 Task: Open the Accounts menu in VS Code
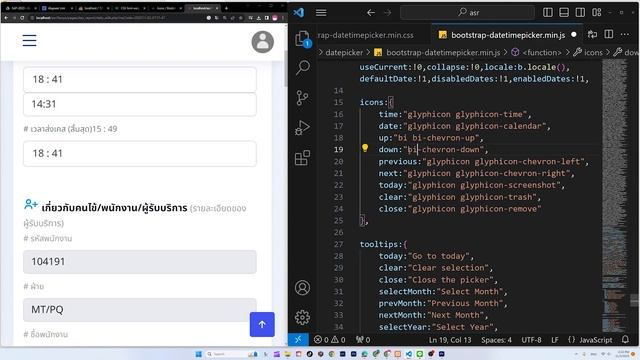302,288
